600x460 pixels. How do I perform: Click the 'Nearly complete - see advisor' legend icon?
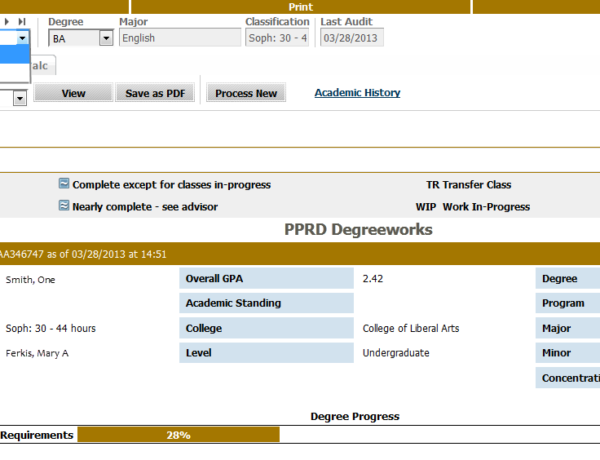click(x=64, y=206)
